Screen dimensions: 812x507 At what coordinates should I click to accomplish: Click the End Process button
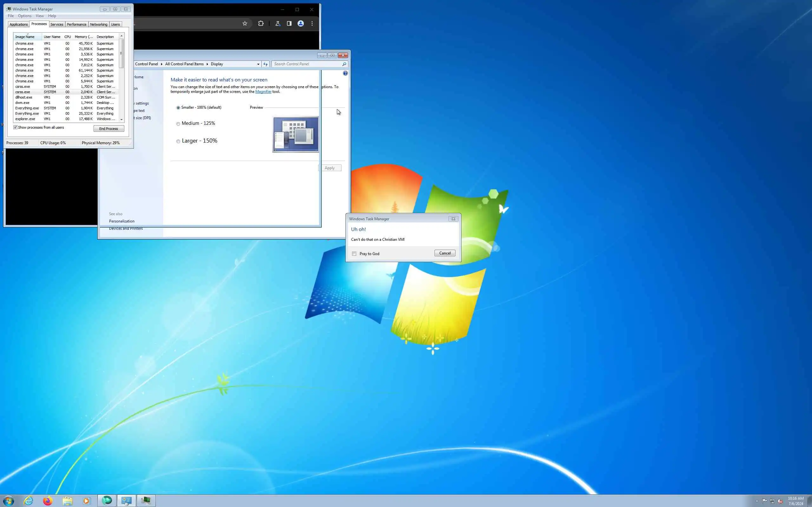click(109, 129)
